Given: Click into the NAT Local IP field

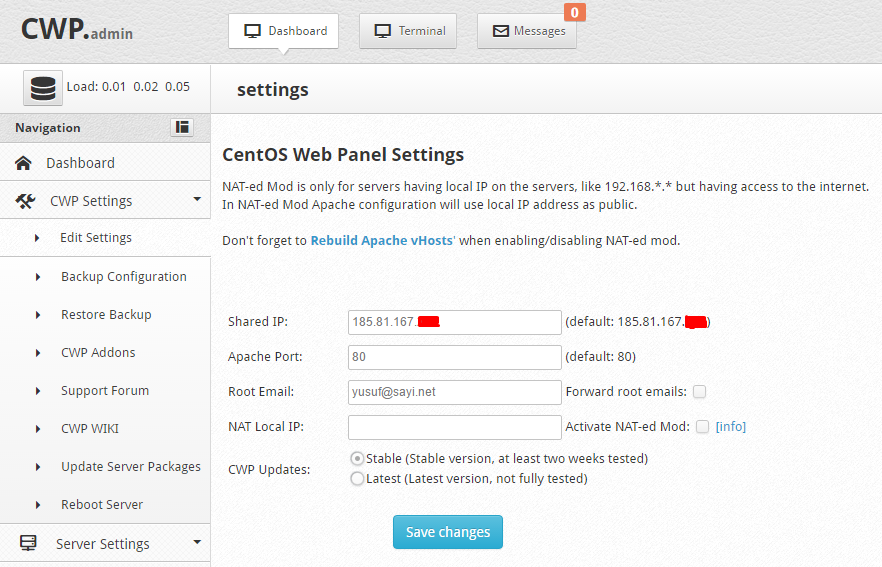Looking at the screenshot, I should coord(454,427).
